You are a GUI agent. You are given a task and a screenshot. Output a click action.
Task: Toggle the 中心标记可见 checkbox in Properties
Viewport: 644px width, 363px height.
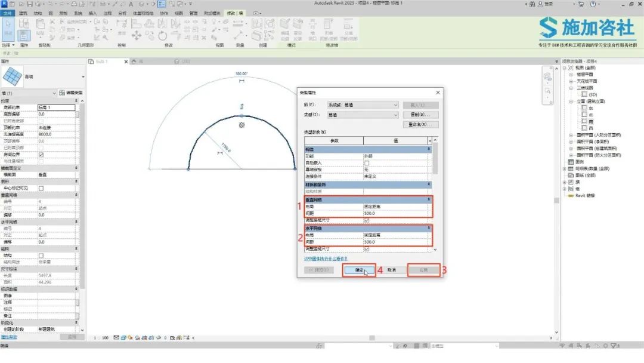pyautogui.click(x=41, y=188)
